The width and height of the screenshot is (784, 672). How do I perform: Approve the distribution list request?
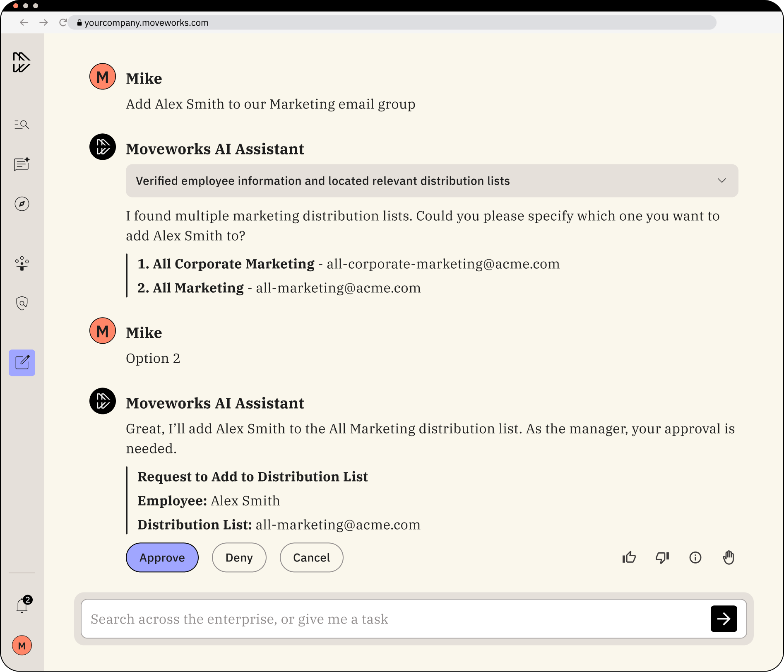tap(162, 557)
